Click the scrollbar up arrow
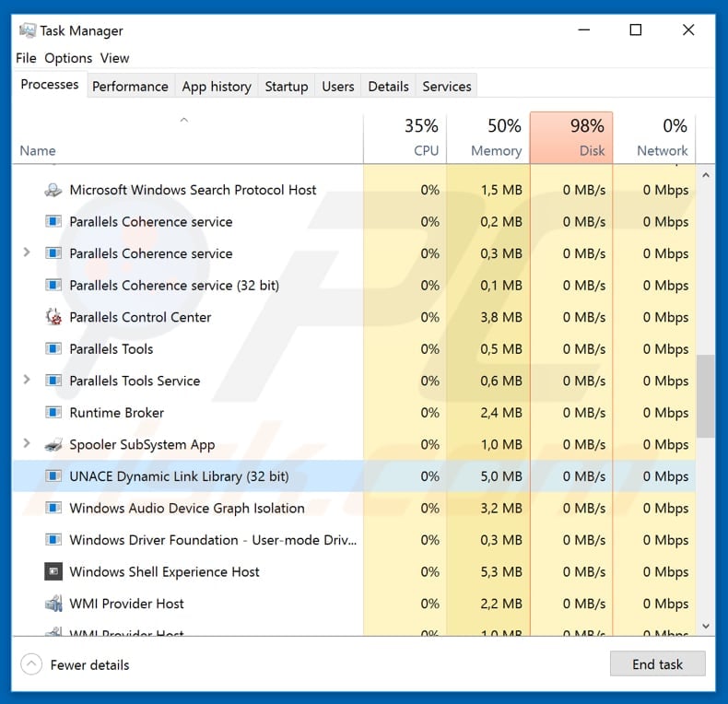The width and height of the screenshot is (728, 704). [x=706, y=175]
